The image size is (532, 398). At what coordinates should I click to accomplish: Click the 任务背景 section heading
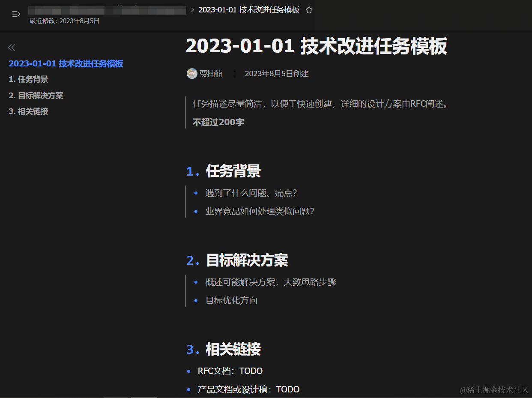pyautogui.click(x=233, y=171)
